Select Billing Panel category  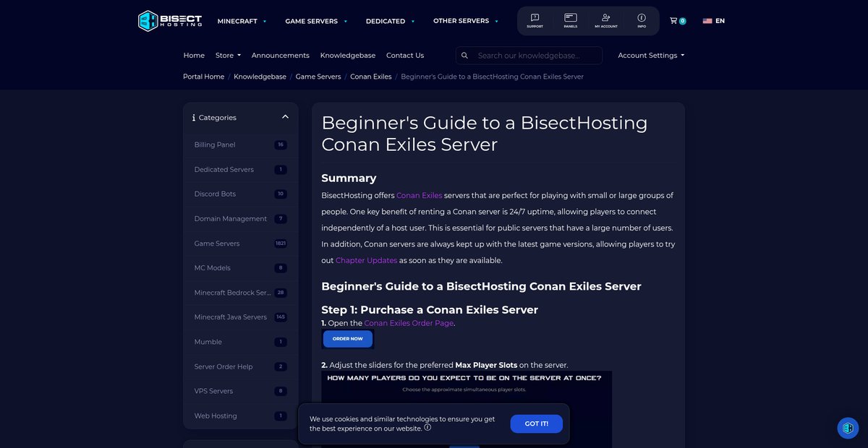point(240,145)
